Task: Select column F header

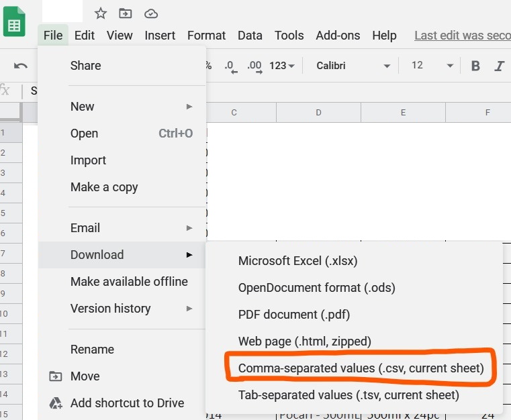Action: click(x=478, y=113)
